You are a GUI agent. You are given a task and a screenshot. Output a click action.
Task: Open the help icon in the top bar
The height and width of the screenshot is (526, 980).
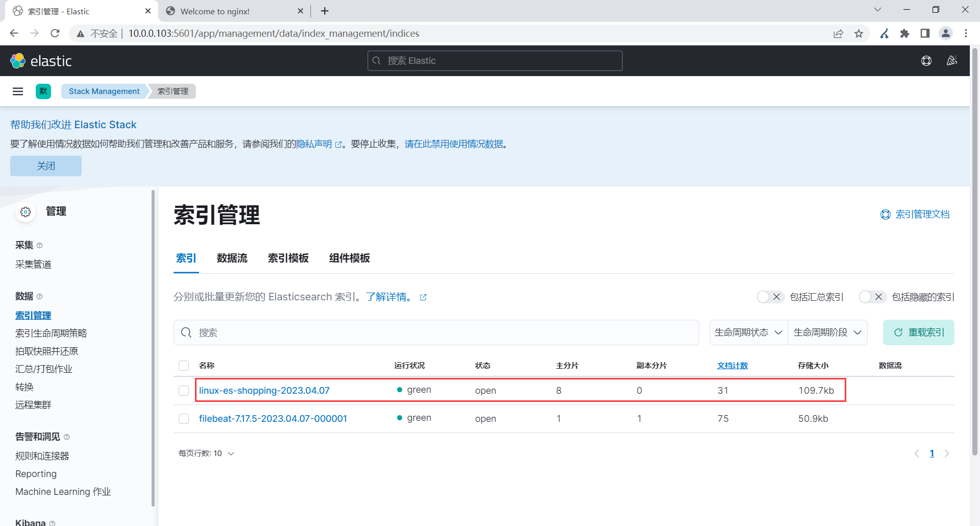(927, 60)
